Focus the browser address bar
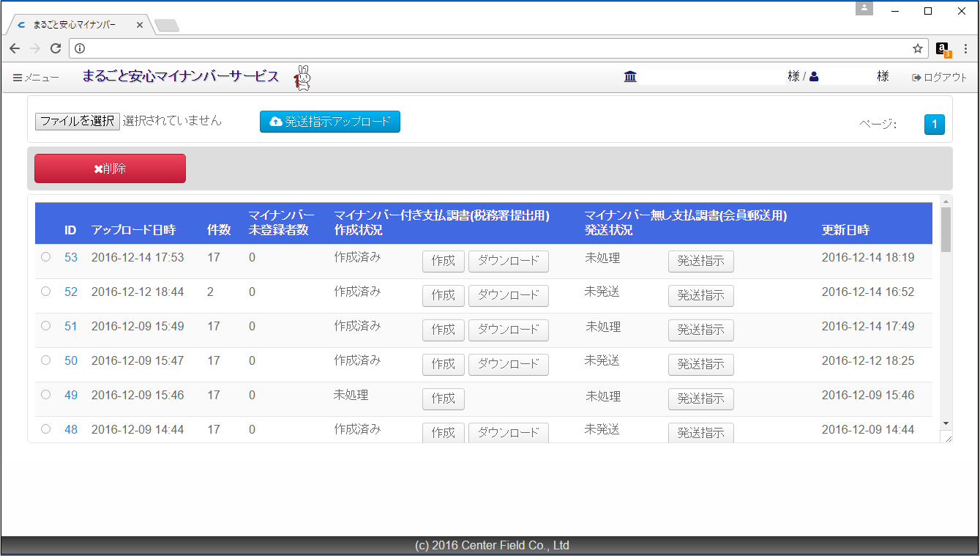 click(498, 48)
